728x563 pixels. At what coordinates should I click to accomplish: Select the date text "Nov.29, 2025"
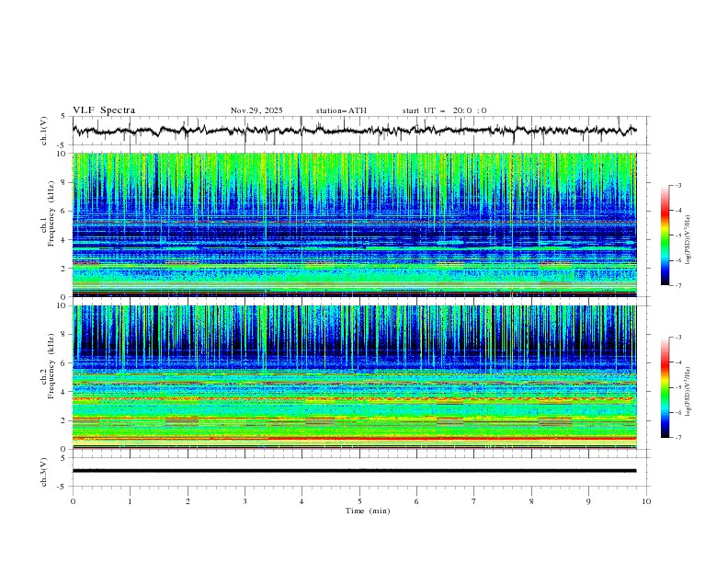tap(256, 110)
